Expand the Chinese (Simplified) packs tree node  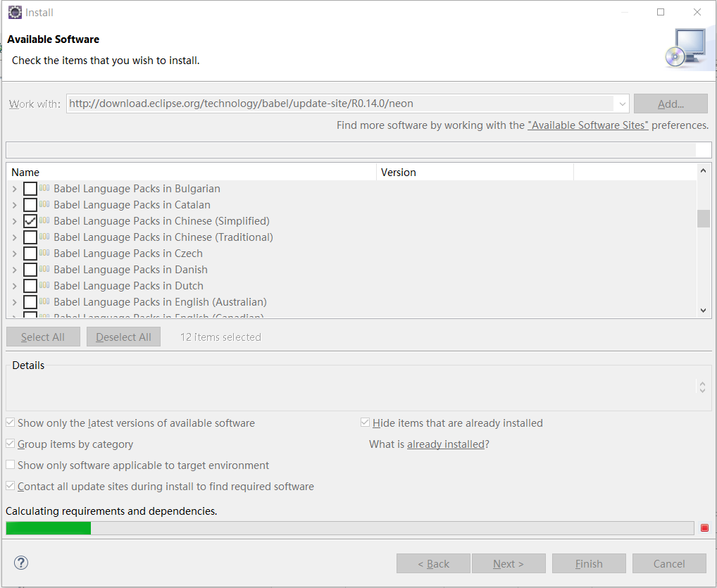(15, 221)
